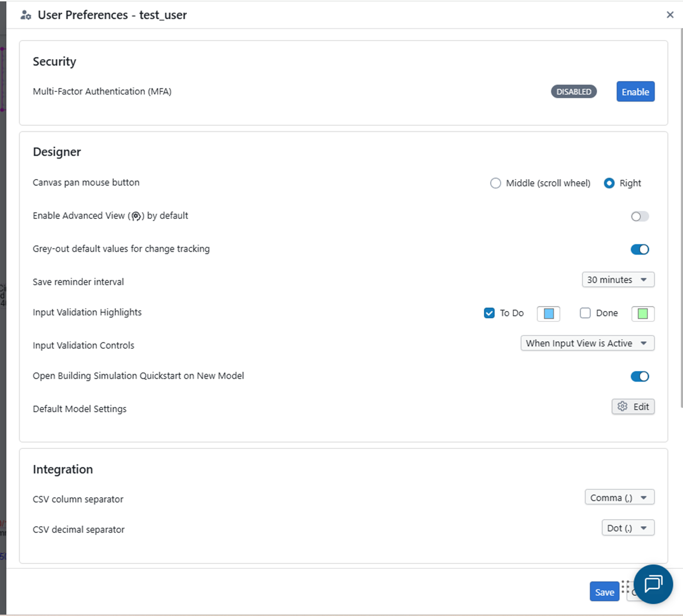Viewport: 683px width, 616px height.
Task: Click the Canvas pan mouse button label
Action: click(86, 182)
